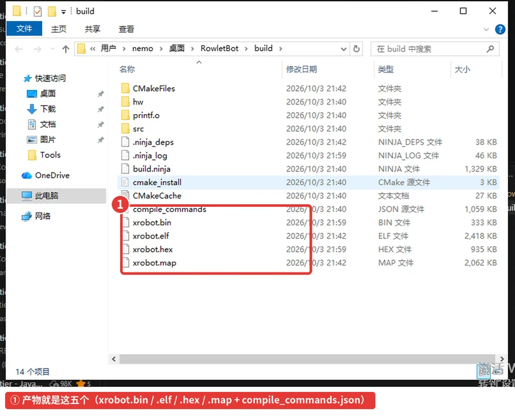Click the New Folder quick access icon
This screenshot has width=515, height=420.
[52, 11]
